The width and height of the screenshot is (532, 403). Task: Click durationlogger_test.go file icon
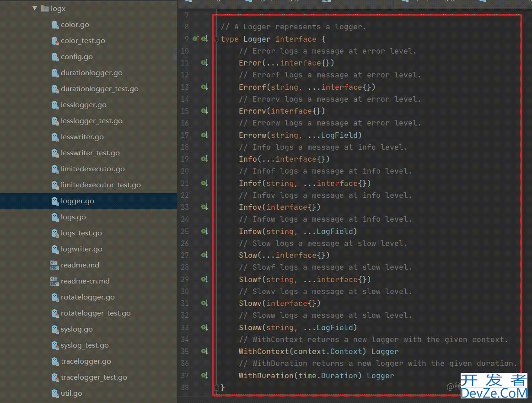[54, 89]
